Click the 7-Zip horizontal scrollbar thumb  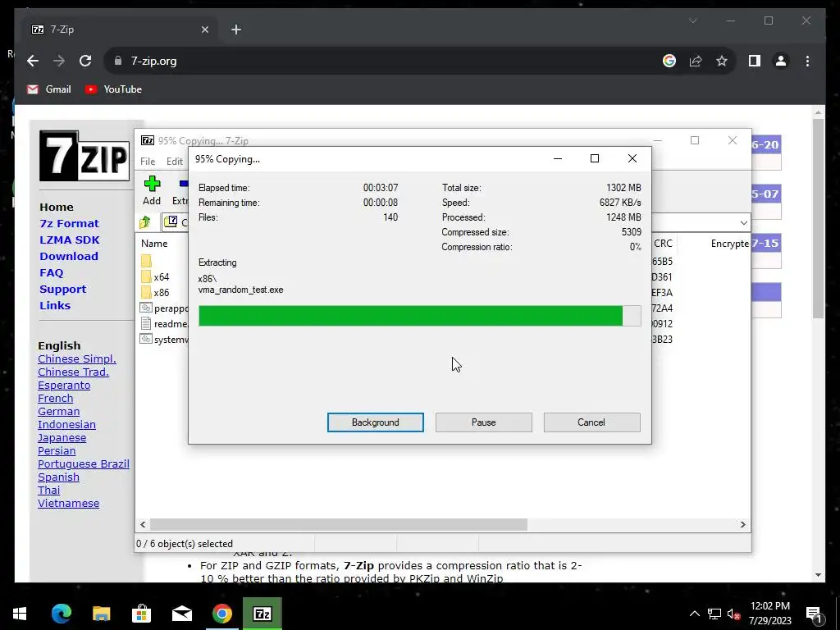[x=339, y=524]
